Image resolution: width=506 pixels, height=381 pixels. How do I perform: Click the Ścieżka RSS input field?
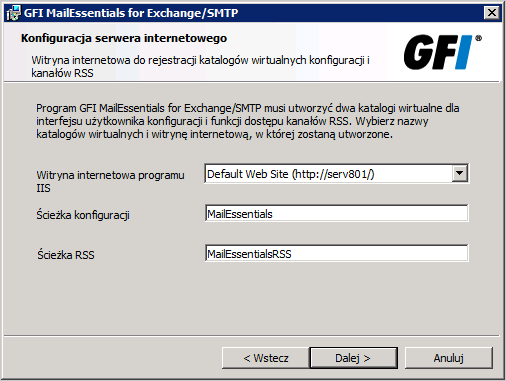(x=337, y=253)
